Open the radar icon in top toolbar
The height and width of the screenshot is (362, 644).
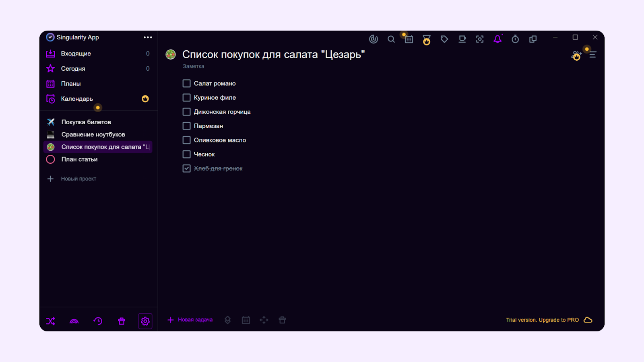pos(374,39)
